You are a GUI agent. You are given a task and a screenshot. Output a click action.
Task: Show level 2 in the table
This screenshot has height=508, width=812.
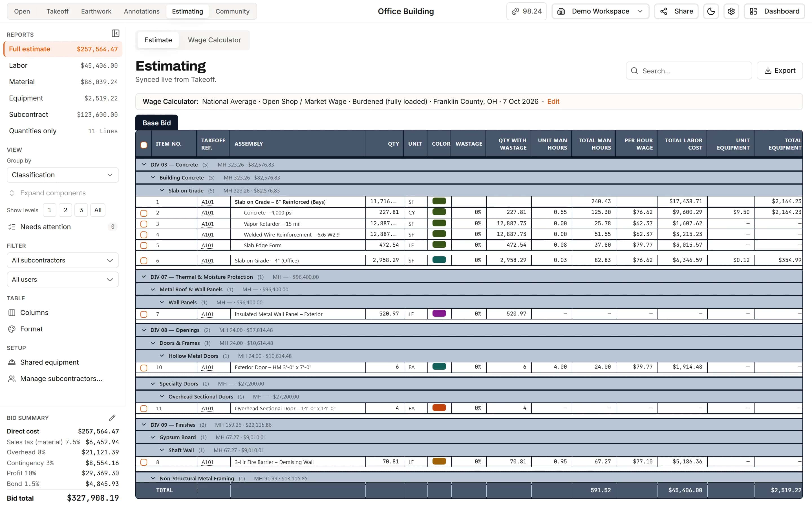(x=65, y=210)
